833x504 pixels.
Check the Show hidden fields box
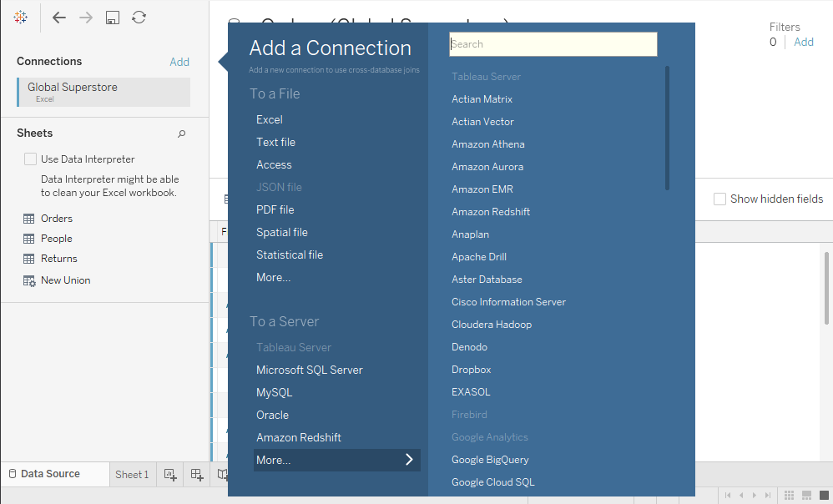pos(719,199)
